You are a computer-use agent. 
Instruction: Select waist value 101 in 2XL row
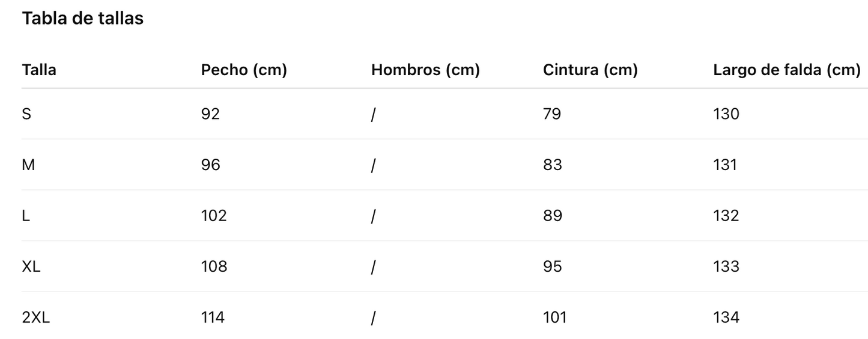point(554,317)
